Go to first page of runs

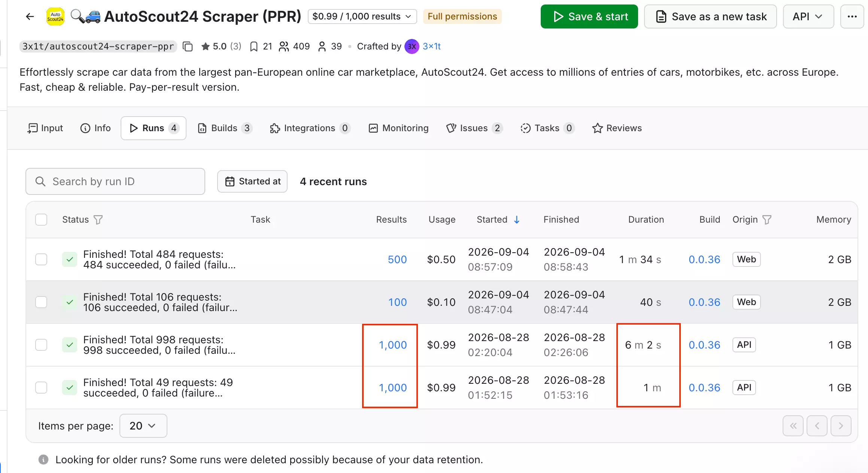793,426
